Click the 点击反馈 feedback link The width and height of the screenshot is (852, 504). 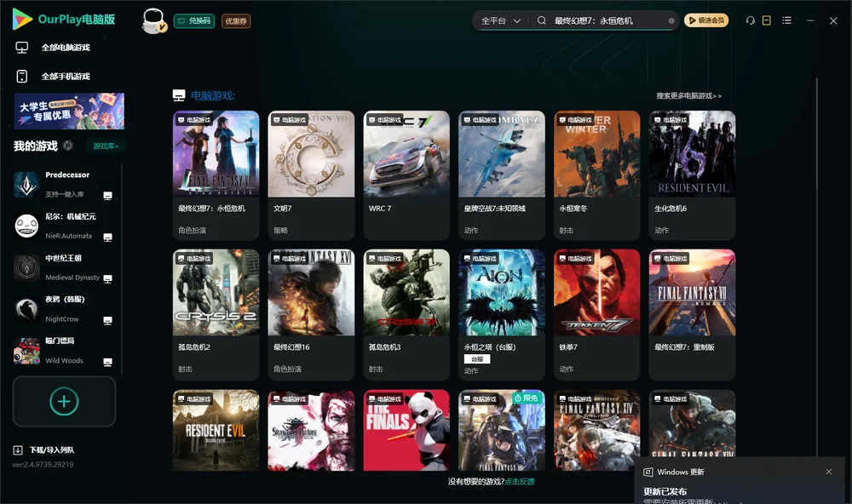click(520, 481)
